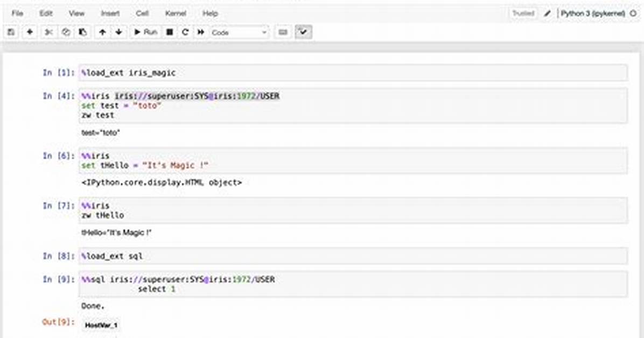Select the In [9] prompt

(x=59, y=279)
